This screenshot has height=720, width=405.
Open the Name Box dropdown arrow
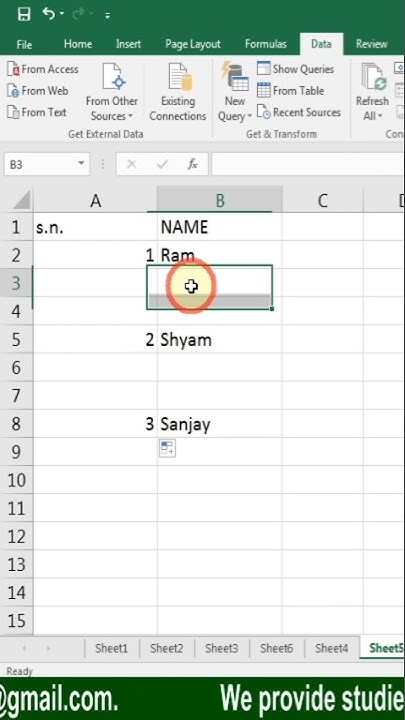(x=81, y=164)
